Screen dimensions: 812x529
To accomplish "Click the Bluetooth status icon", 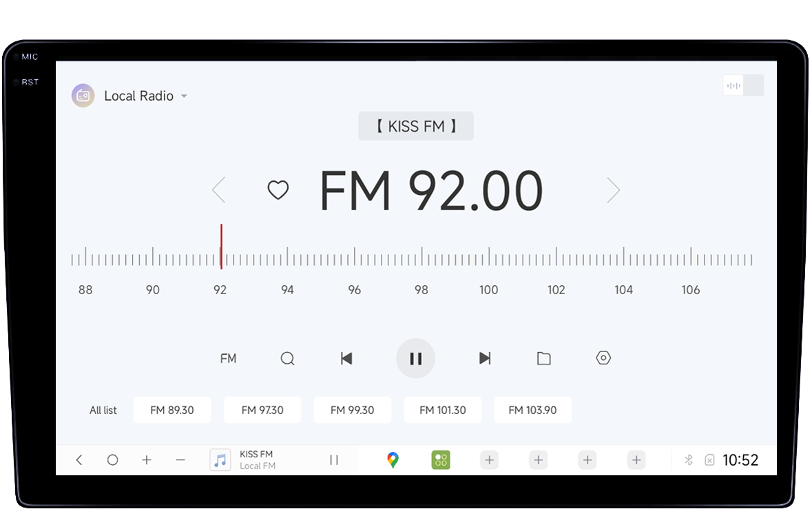I will point(688,459).
